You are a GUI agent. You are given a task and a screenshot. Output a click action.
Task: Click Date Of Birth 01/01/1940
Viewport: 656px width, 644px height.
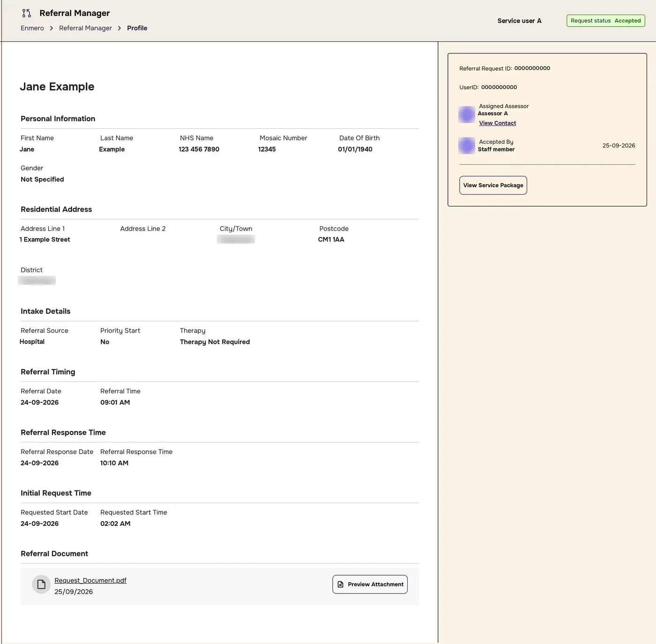[x=355, y=149]
